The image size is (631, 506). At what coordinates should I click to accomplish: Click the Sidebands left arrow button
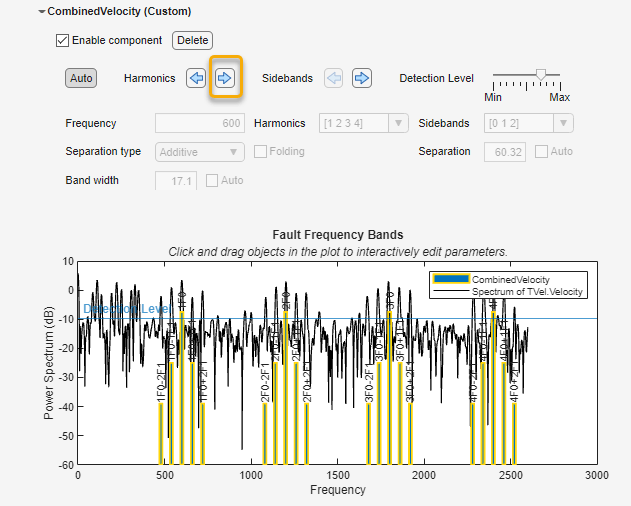pos(334,78)
